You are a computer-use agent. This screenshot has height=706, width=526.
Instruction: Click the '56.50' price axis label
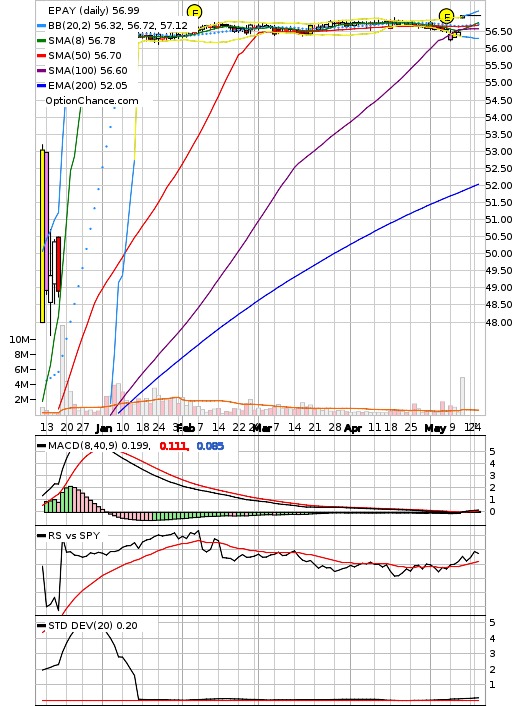(x=499, y=32)
